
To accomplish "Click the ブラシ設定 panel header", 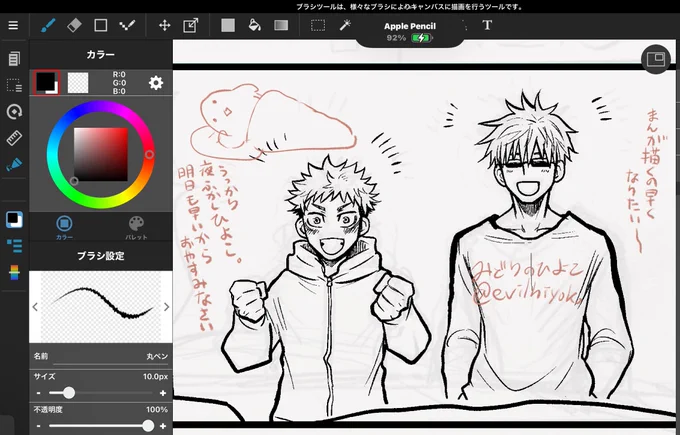I will point(101,256).
